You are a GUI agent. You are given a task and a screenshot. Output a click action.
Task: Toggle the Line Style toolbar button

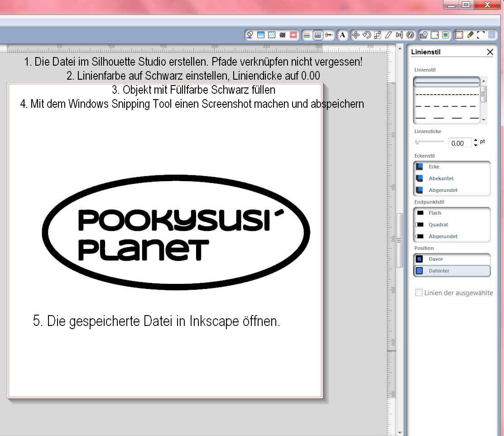317,35
